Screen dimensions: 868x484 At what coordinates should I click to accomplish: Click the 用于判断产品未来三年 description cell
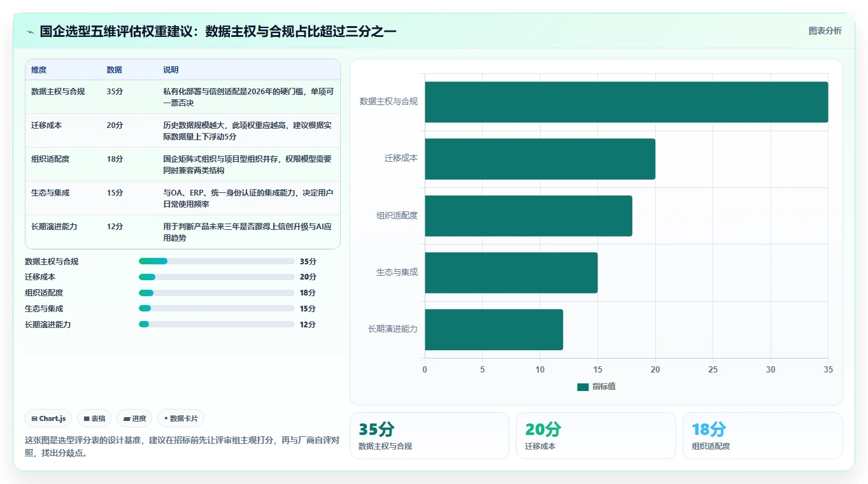point(248,232)
